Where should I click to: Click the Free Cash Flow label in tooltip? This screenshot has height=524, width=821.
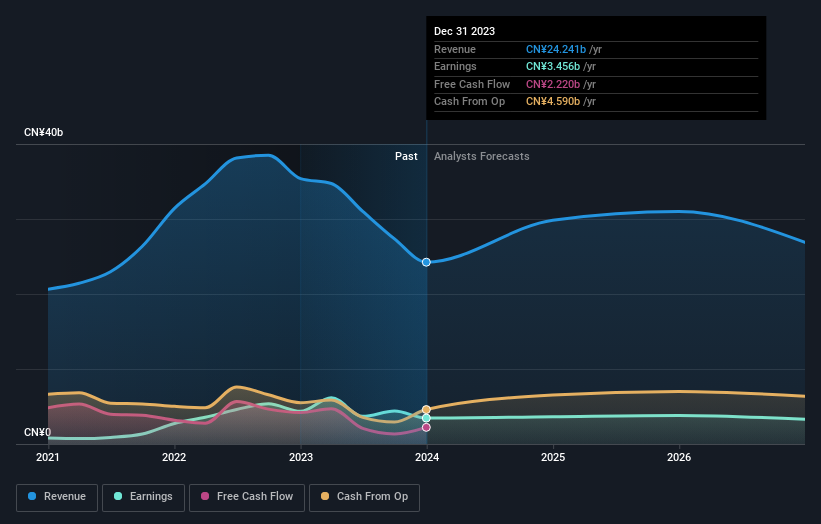[472, 84]
